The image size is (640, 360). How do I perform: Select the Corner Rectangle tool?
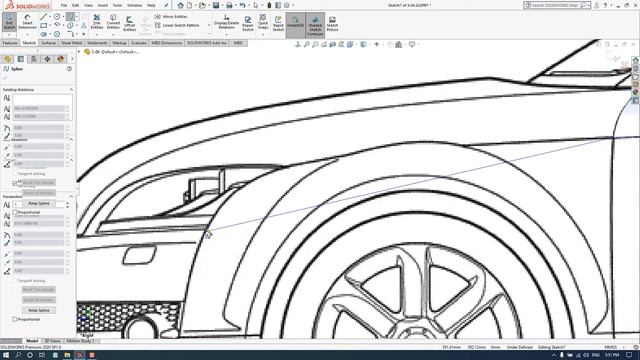coord(44,25)
